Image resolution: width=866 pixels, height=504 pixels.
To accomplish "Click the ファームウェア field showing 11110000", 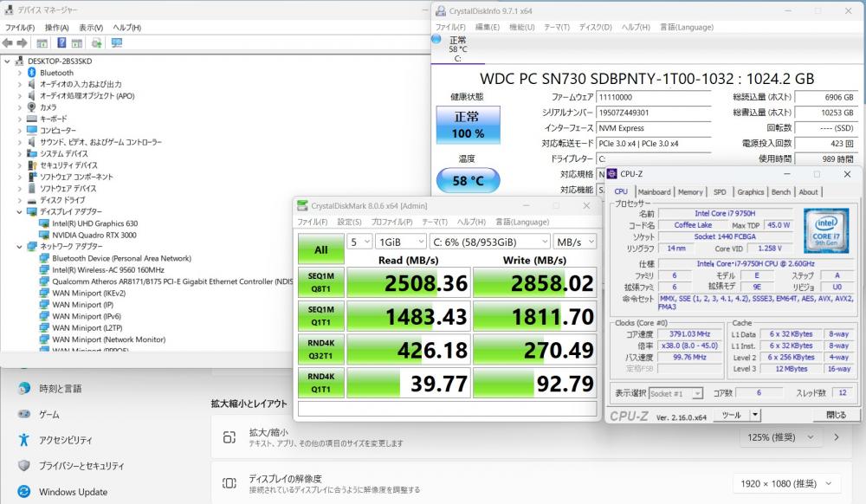I will click(654, 97).
